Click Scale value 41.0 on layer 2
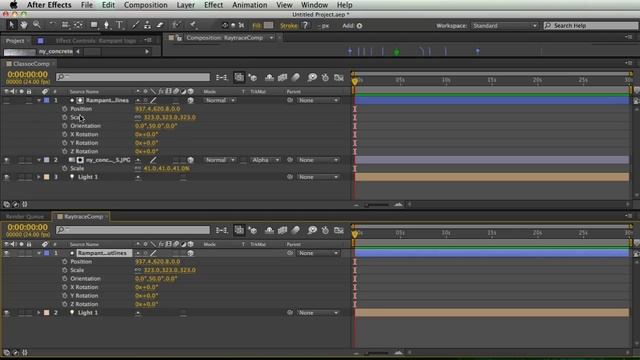 pyautogui.click(x=166, y=168)
